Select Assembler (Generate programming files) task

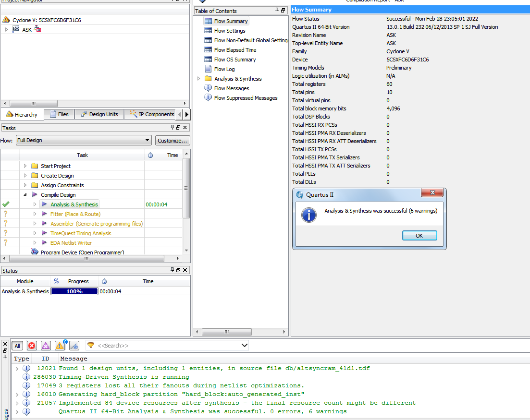pyautogui.click(x=97, y=224)
